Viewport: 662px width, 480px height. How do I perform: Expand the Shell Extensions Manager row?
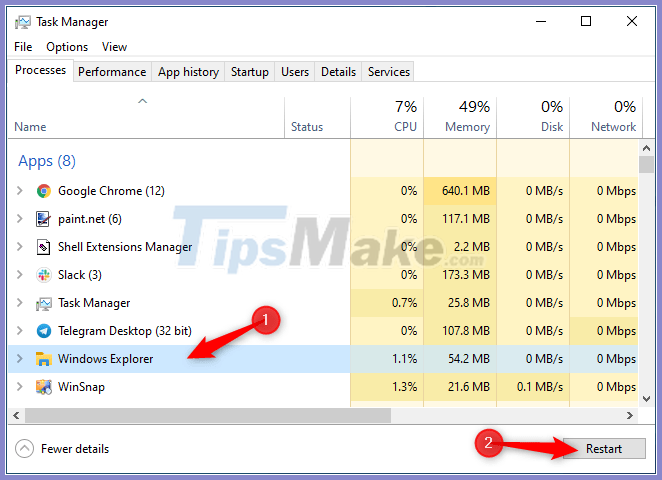(x=19, y=247)
